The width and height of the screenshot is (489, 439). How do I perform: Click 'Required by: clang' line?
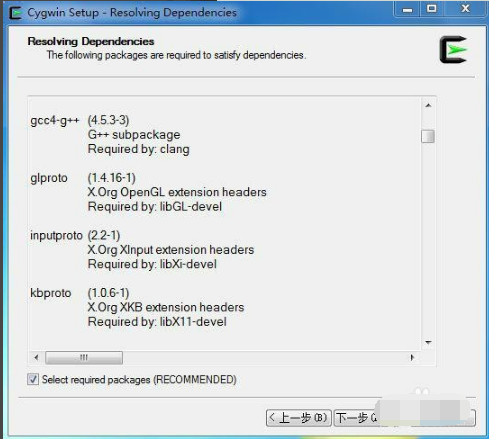tap(139, 149)
